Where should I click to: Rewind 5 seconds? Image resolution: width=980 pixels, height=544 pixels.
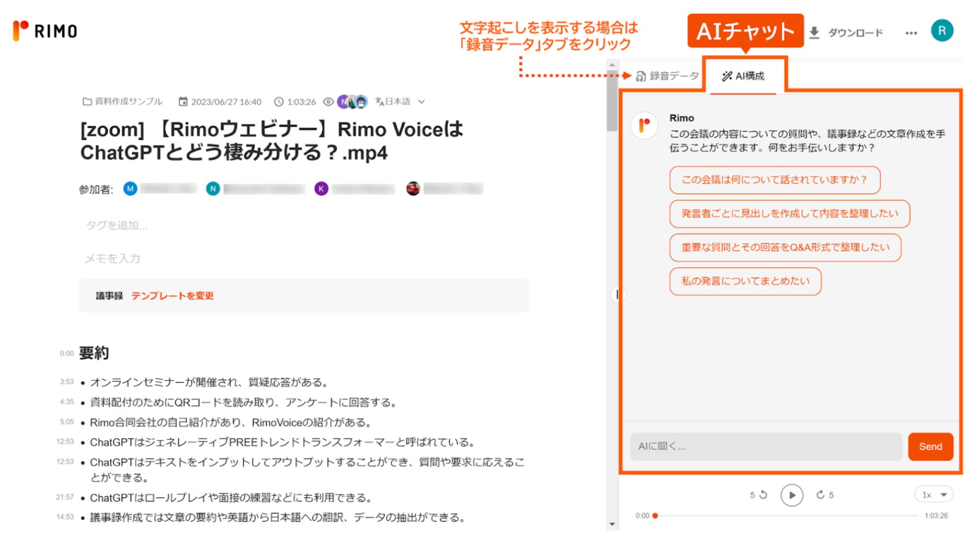tap(759, 495)
